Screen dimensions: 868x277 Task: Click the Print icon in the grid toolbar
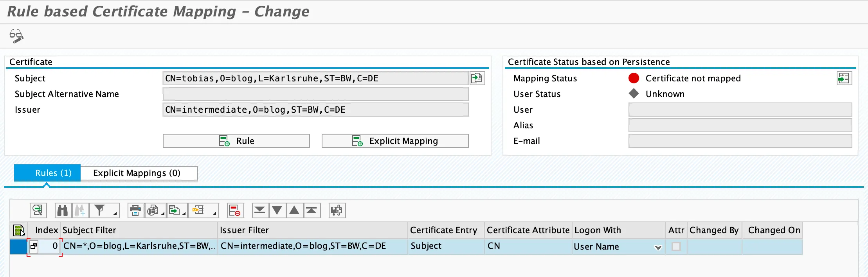pos(135,210)
